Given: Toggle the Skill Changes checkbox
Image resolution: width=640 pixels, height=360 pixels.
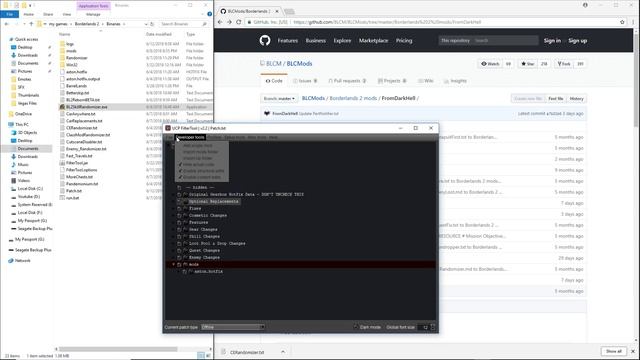Looking at the screenshot, I should coord(179,236).
